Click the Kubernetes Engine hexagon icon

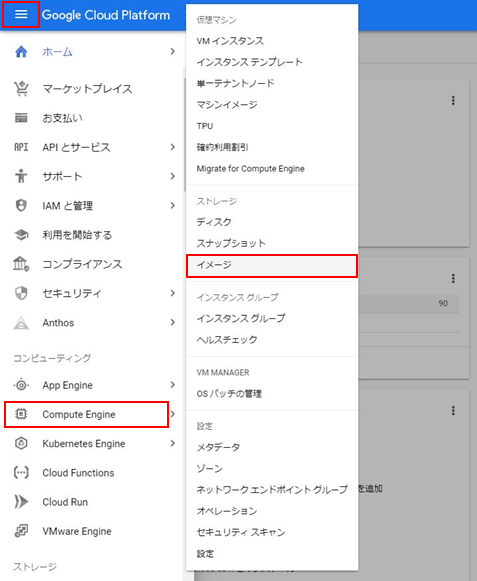click(21, 443)
